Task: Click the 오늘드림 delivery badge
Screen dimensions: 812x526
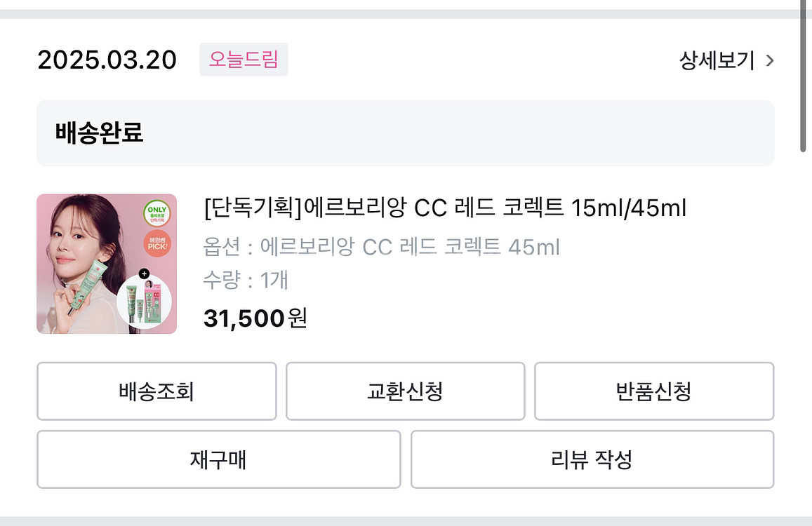Action: [x=244, y=60]
